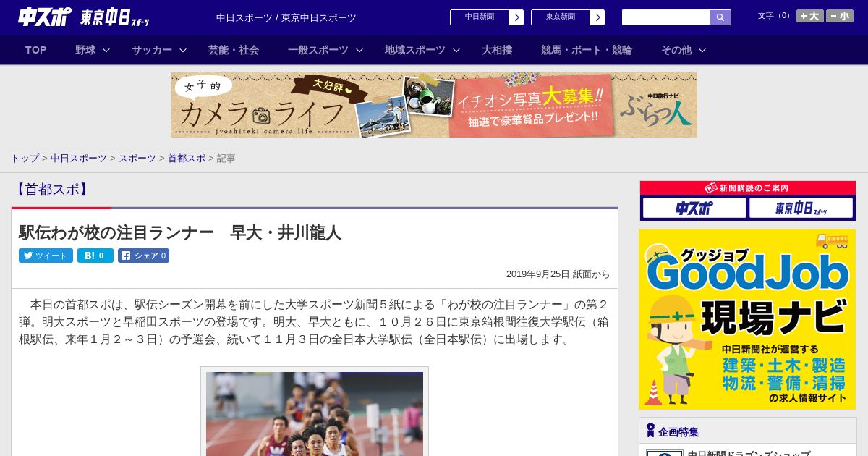Open the その他 menu item
The image size is (868, 456).
(x=676, y=50)
